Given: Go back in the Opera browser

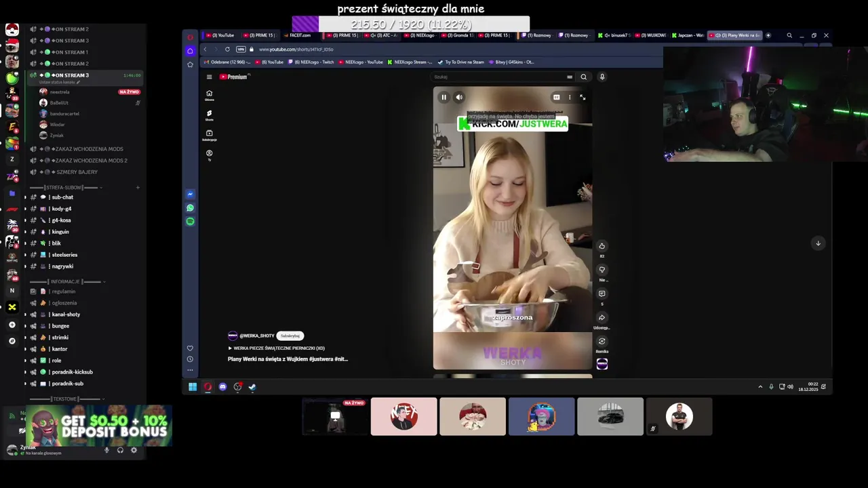Looking at the screenshot, I should 205,49.
